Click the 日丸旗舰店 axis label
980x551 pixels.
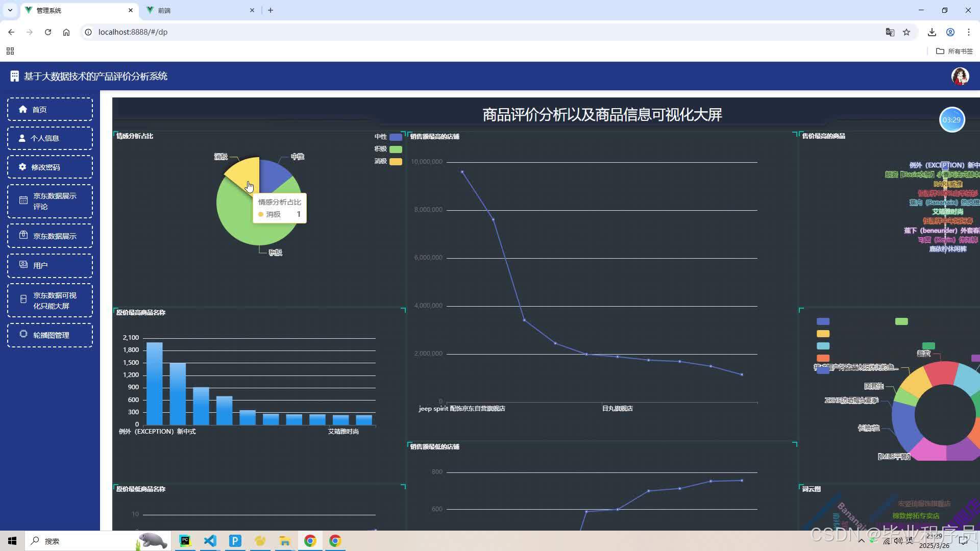click(x=617, y=409)
